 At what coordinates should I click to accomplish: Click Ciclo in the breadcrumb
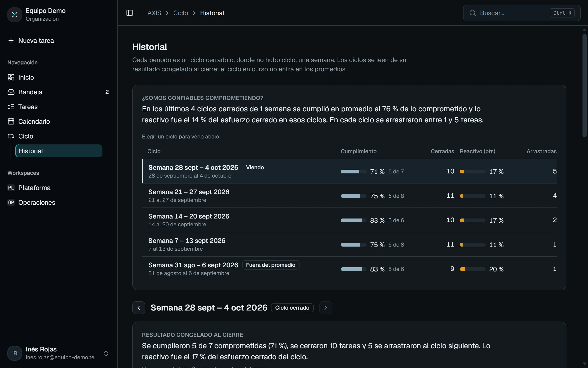181,13
